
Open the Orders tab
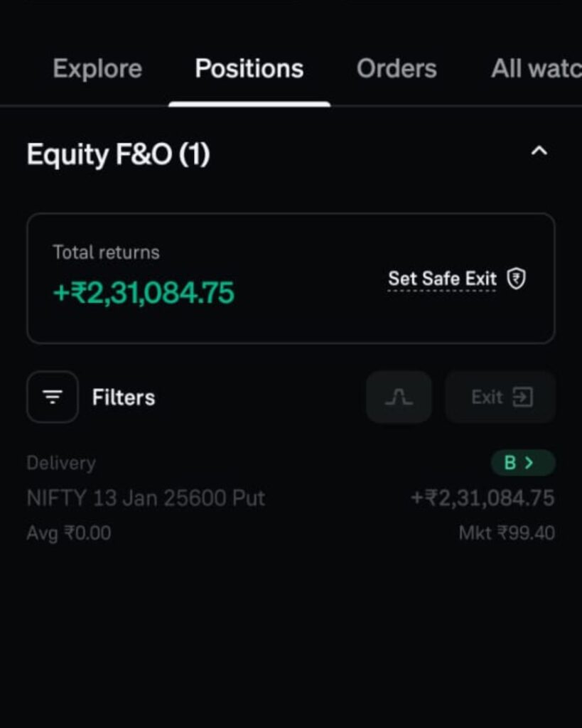click(397, 69)
